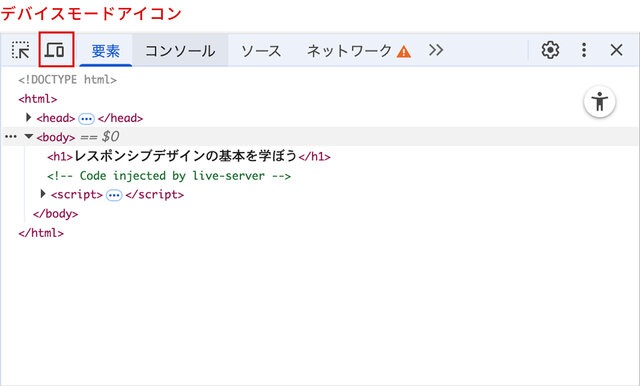The width and height of the screenshot is (640, 386).
Task: Switch to the コンソール tab
Action: [x=180, y=51]
